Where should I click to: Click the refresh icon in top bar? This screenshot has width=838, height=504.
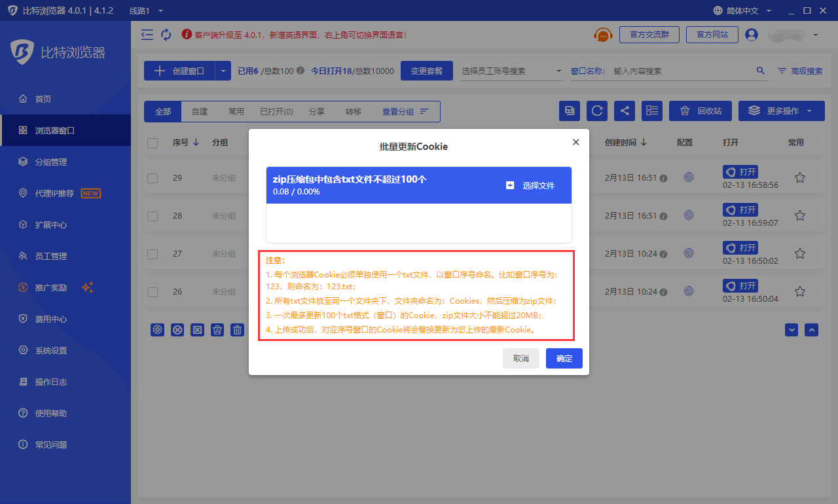pyautogui.click(x=166, y=35)
